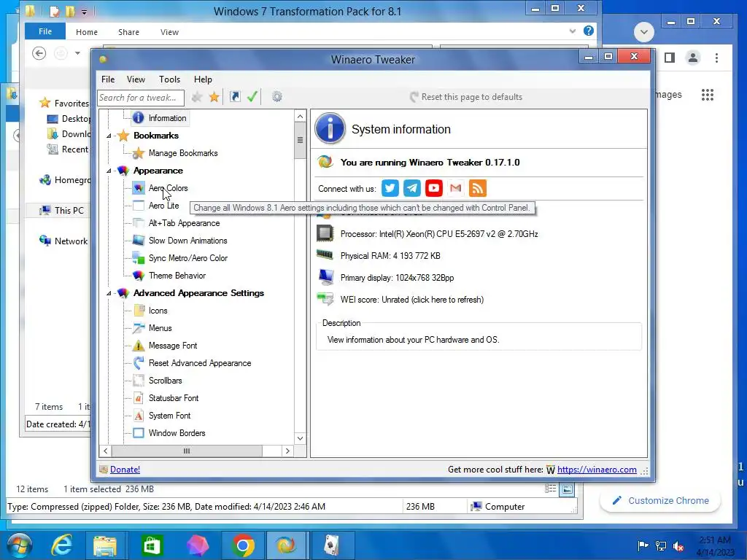
Task: Switch to Share tab in File Explorer
Action: tap(128, 32)
